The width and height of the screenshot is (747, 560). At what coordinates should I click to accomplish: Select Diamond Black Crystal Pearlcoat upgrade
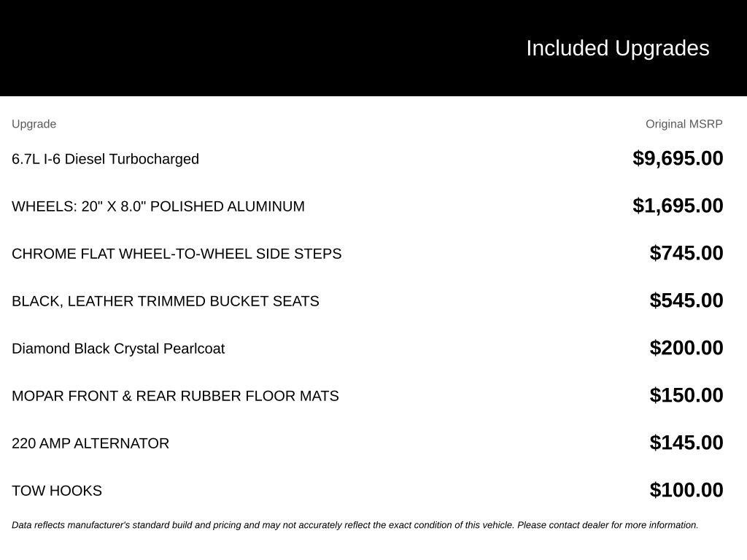click(x=118, y=349)
